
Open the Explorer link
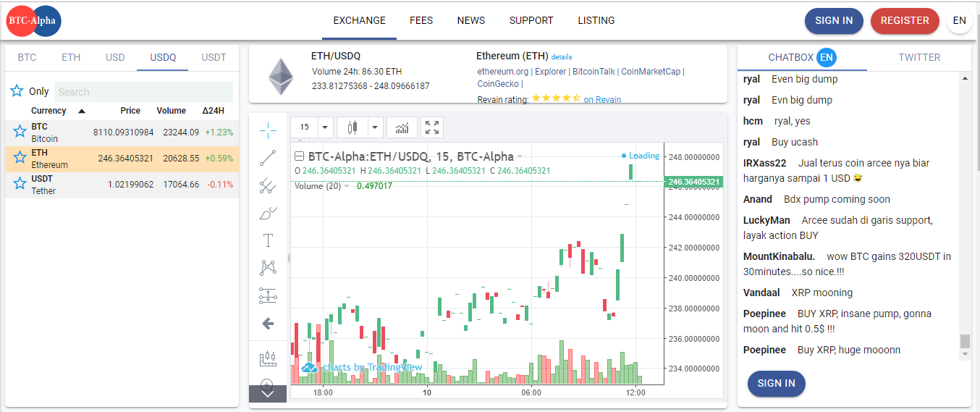coord(551,71)
